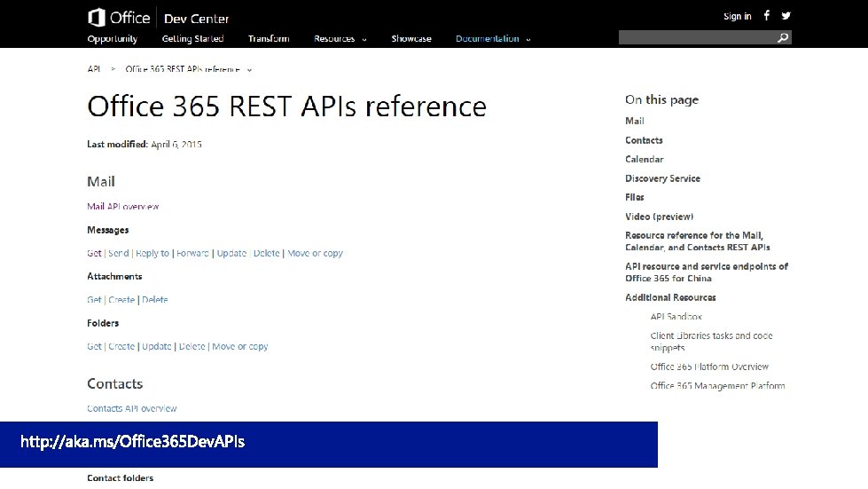Jump to Additional Resources section
Image resolution: width=868 pixels, height=489 pixels.
tap(670, 297)
